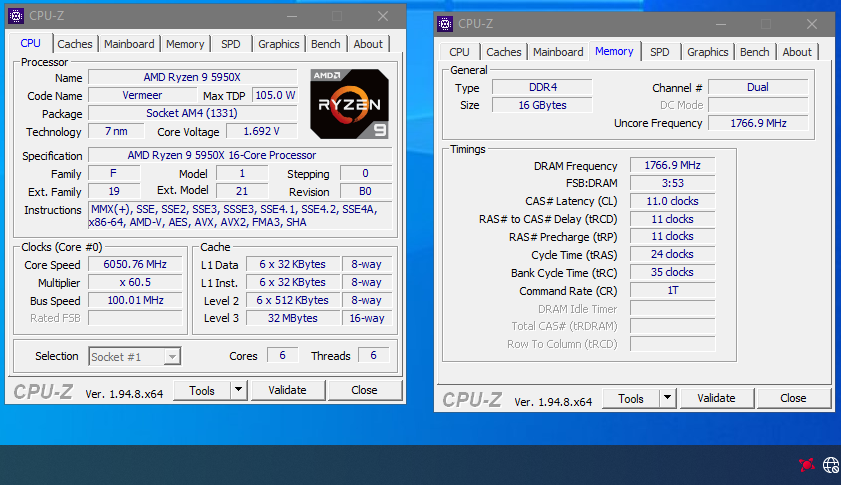This screenshot has height=485, width=841.
Task: Select the CPU tab in the left CPU-Z window
Action: pos(30,43)
